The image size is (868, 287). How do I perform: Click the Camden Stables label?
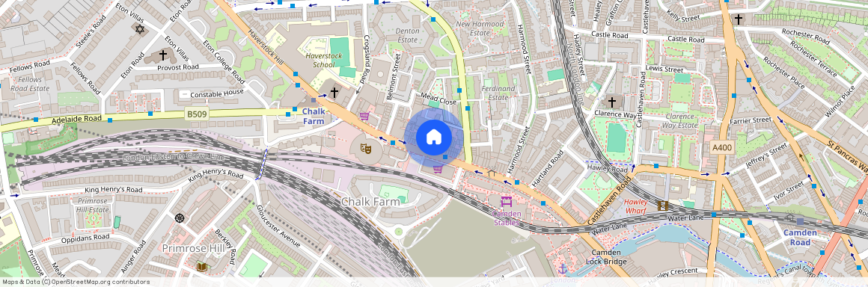507,218
